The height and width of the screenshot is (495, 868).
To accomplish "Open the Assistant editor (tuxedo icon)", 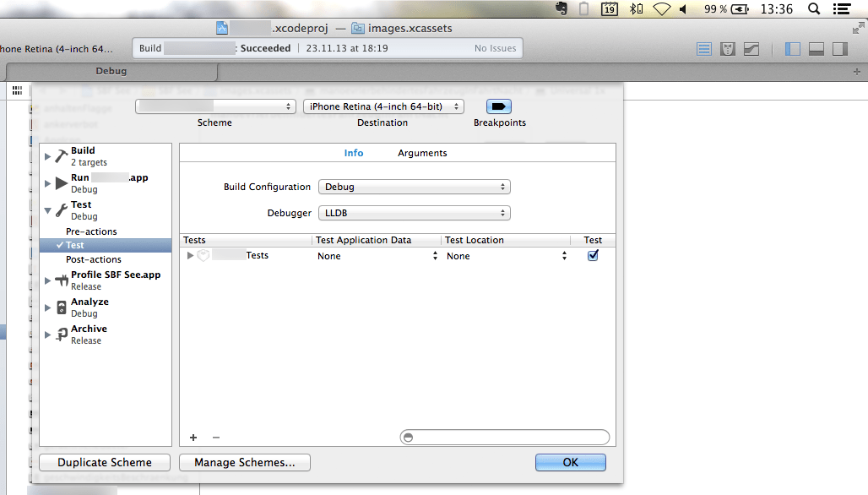I will [727, 48].
